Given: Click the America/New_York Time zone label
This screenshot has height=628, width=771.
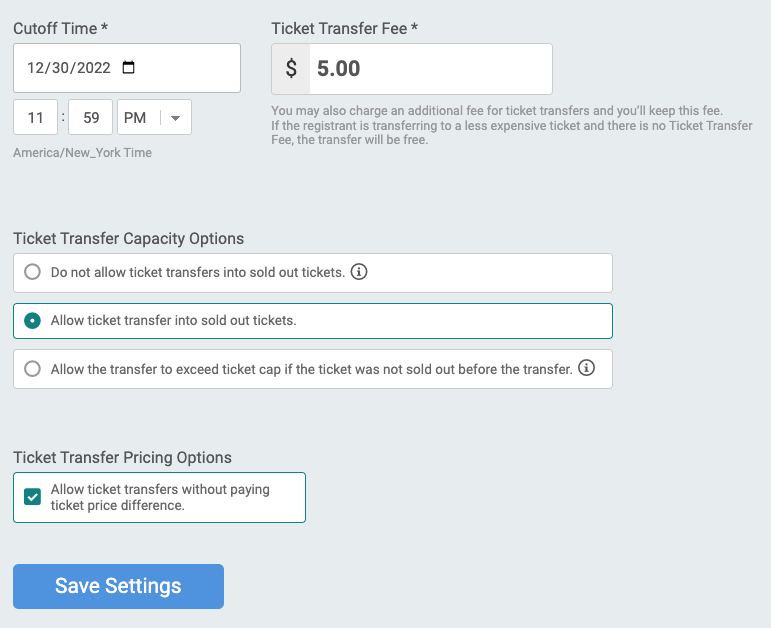Looking at the screenshot, I should (83, 152).
